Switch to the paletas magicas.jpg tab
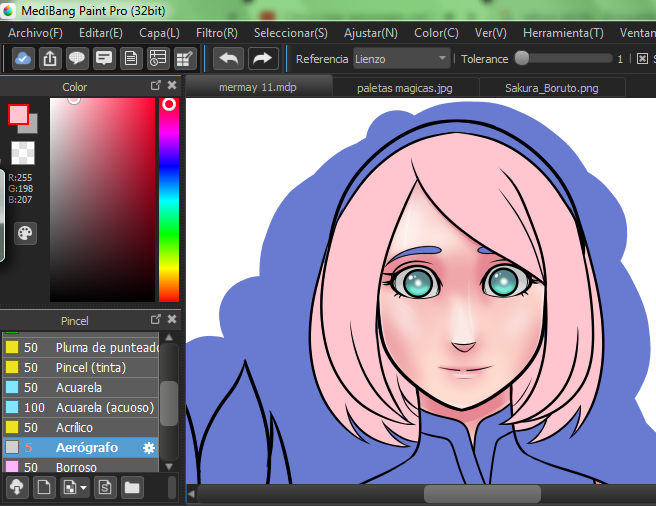This screenshot has height=506, width=656. tap(405, 88)
